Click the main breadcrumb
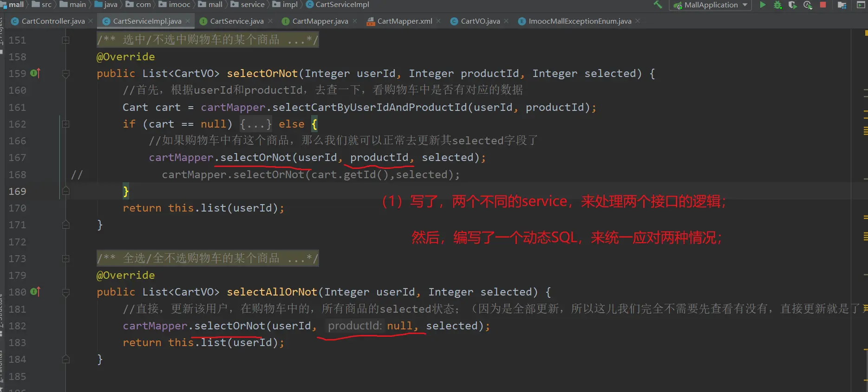Image resolution: width=868 pixels, height=392 pixels. tap(73, 5)
